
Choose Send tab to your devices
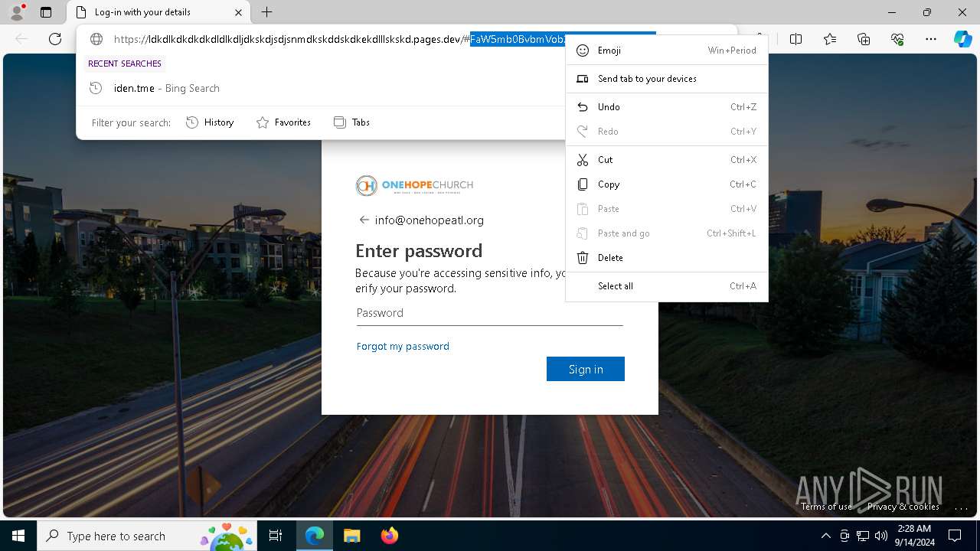pos(667,79)
